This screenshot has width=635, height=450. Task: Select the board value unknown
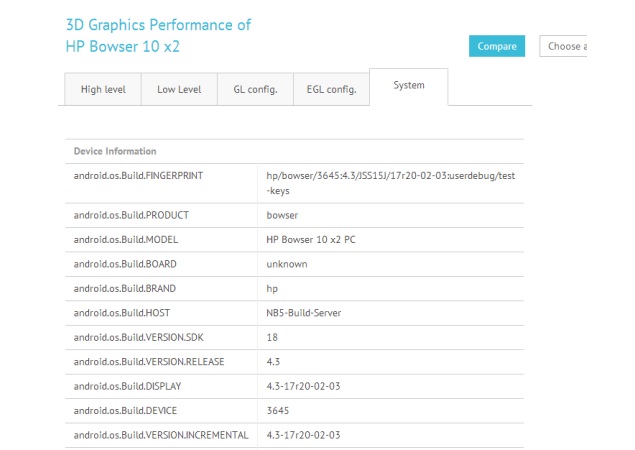click(x=287, y=264)
